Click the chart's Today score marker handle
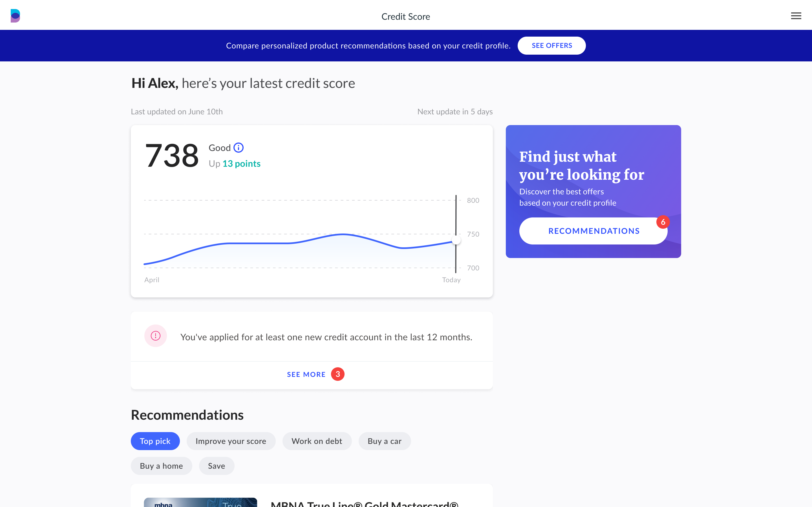 (456, 241)
